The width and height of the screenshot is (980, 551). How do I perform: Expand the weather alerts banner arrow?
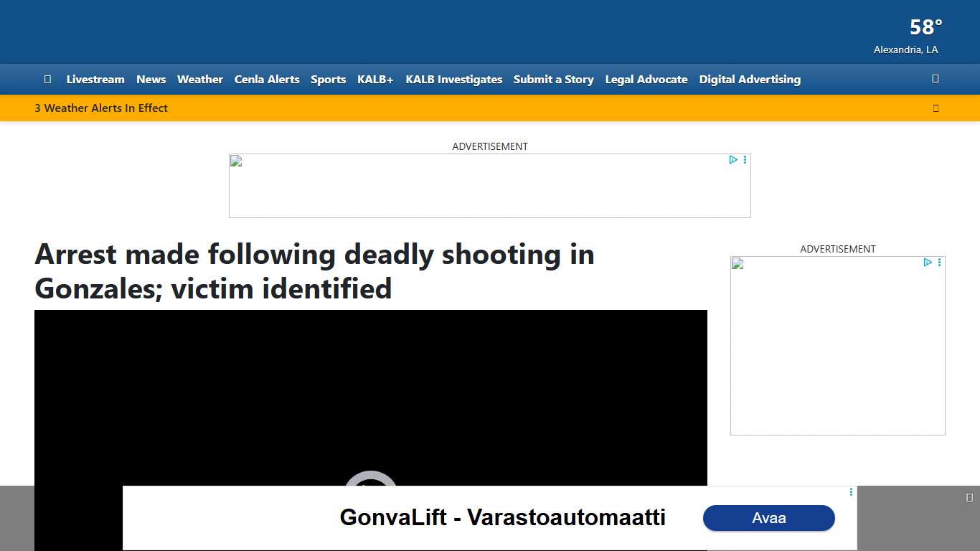click(936, 108)
